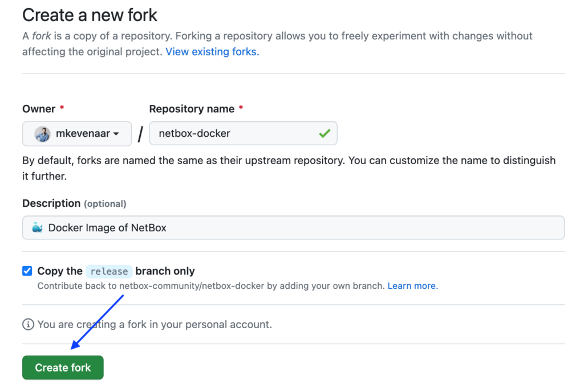The height and width of the screenshot is (392, 584).
Task: Click the green checkmark validation icon
Action: pyautogui.click(x=324, y=133)
